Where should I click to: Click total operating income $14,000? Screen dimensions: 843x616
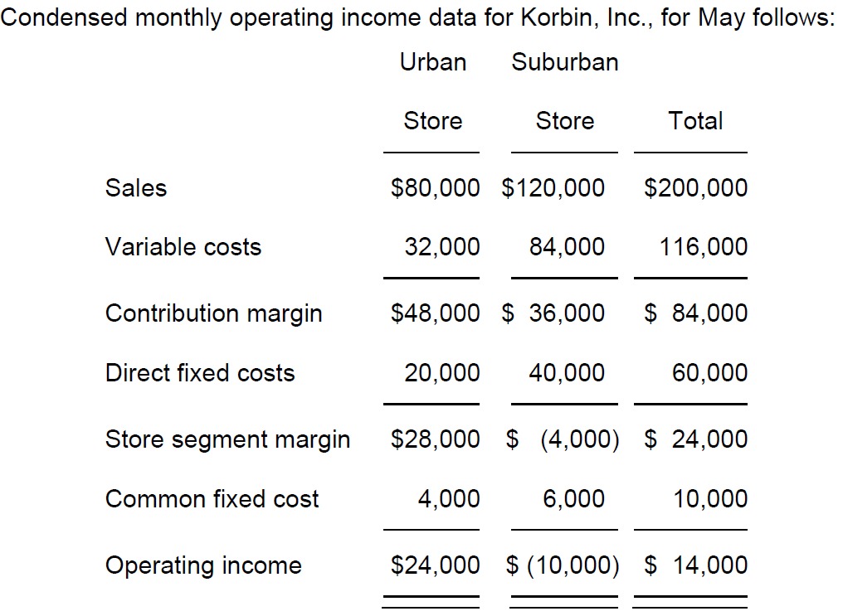pyautogui.click(x=695, y=565)
